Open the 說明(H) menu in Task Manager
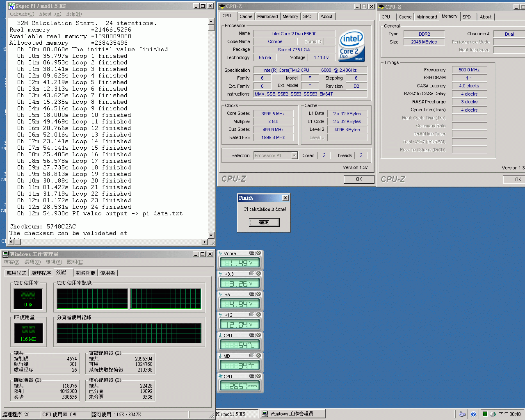This screenshot has width=525, height=420. click(x=75, y=262)
